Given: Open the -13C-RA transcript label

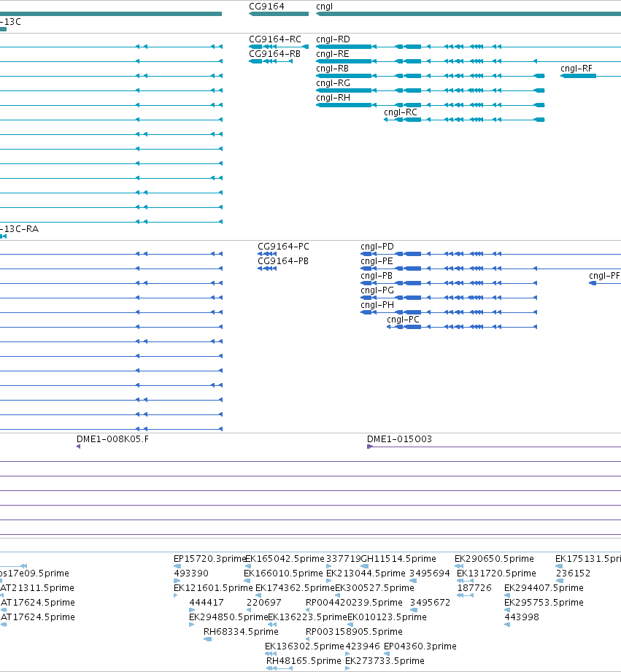Looking at the screenshot, I should pos(19,229).
